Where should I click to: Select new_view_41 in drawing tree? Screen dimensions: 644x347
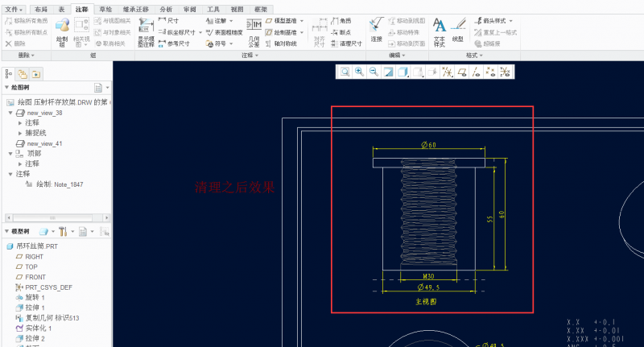[44, 143]
